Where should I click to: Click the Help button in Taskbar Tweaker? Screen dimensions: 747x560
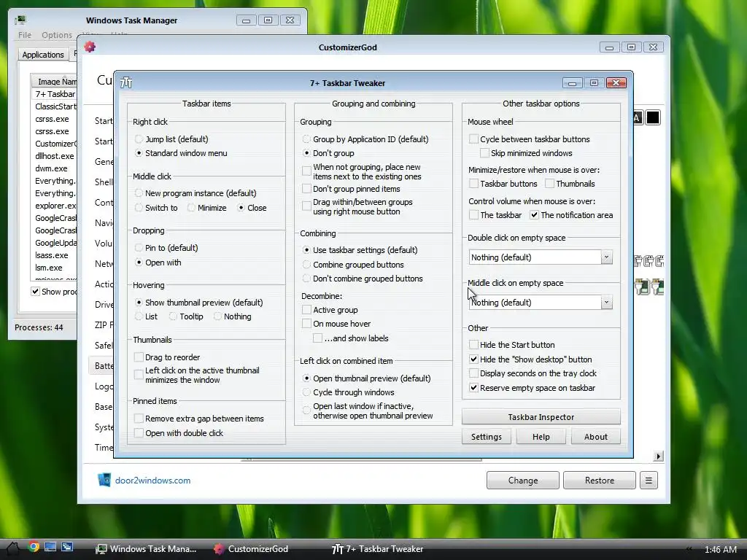541,437
